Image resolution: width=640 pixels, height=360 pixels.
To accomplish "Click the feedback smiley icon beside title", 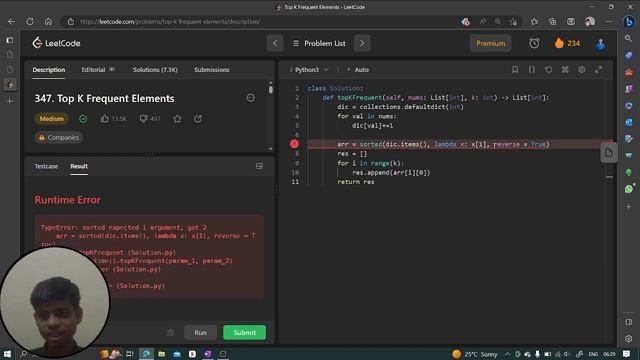I will tap(251, 98).
